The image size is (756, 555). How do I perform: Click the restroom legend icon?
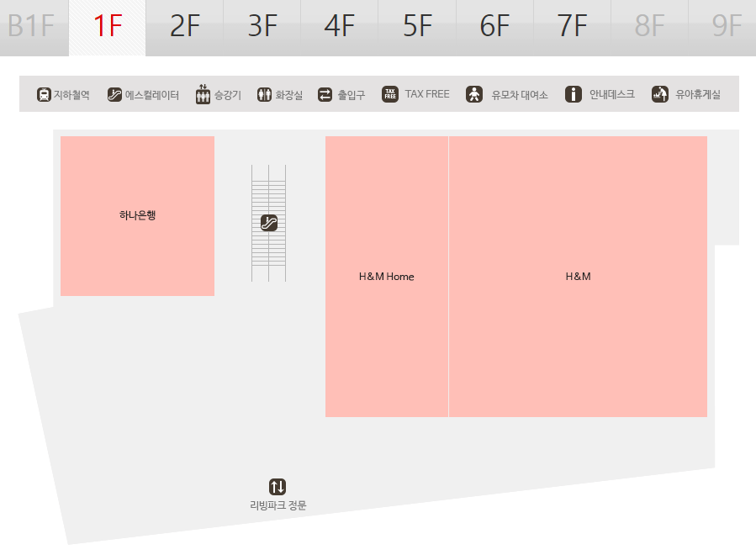(x=264, y=94)
